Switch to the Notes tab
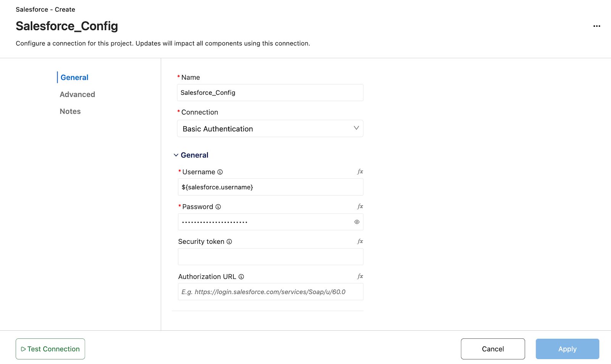611x364 pixels. click(x=70, y=112)
